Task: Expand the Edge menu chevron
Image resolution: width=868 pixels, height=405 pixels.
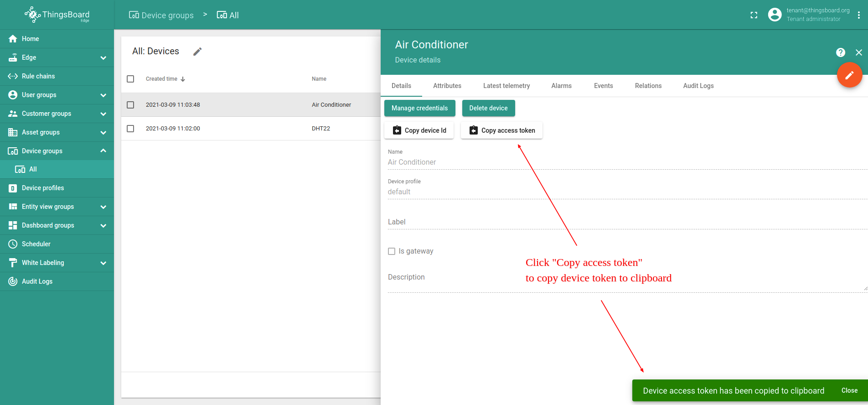Action: (x=103, y=58)
